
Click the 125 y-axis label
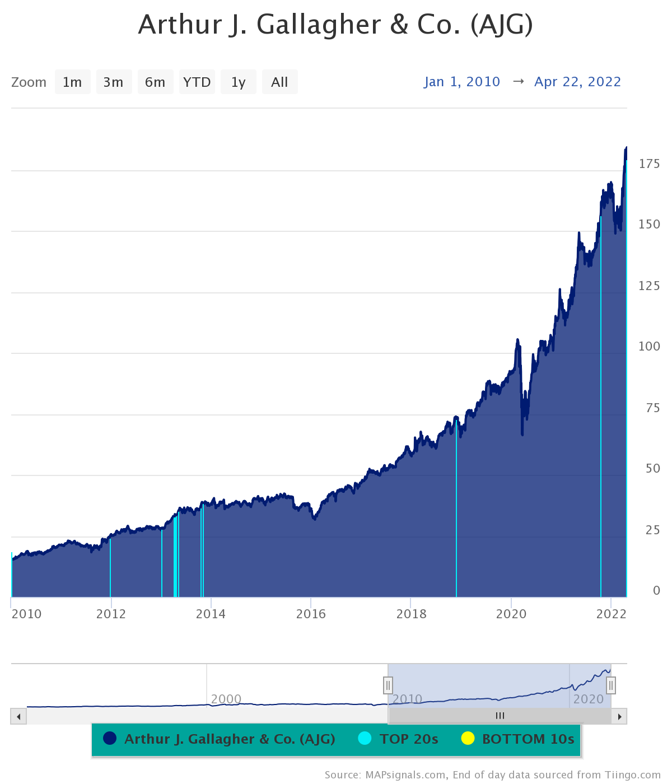[650, 286]
